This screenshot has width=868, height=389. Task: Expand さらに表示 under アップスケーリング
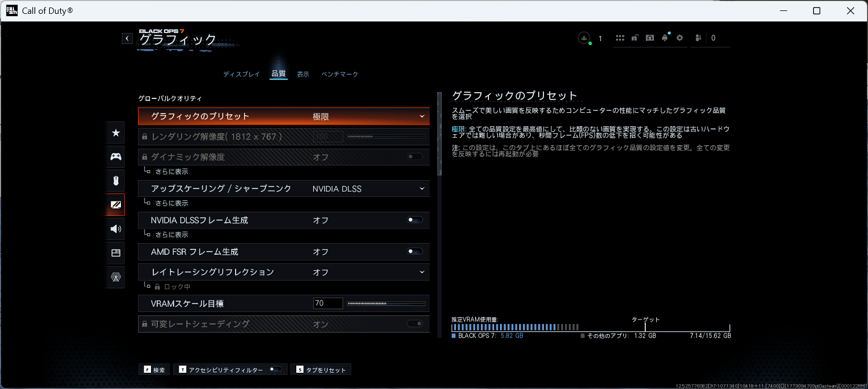pos(171,203)
